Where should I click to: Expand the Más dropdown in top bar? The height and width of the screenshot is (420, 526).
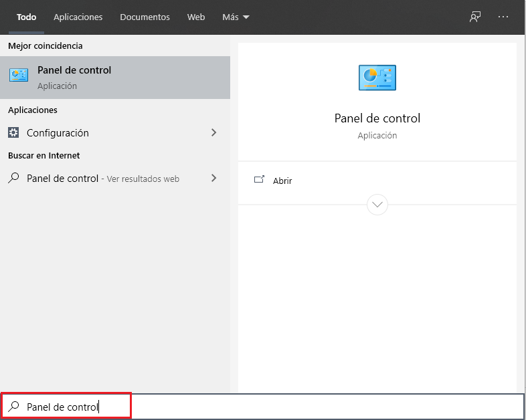click(236, 17)
